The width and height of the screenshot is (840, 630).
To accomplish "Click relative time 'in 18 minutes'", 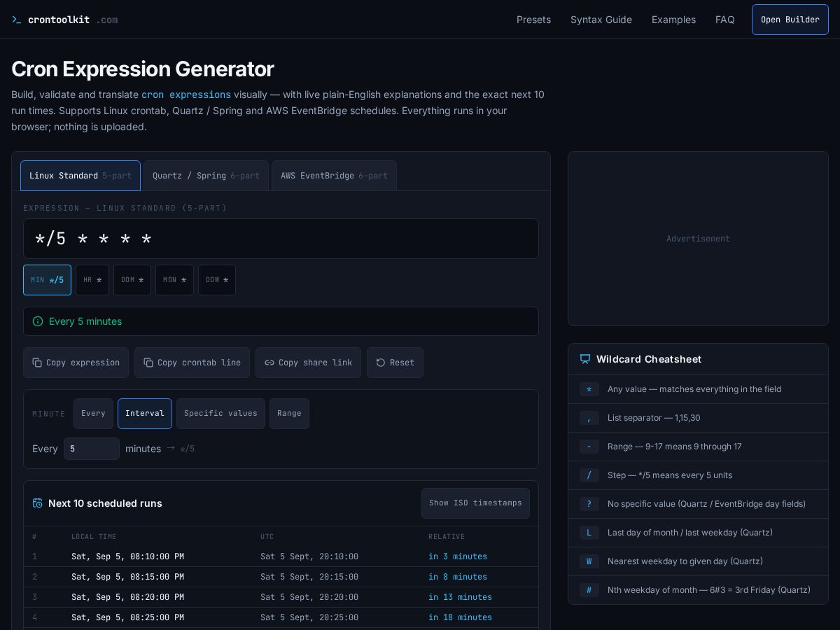I will pos(460,617).
